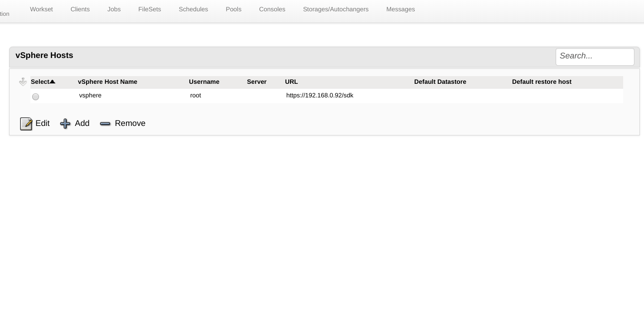Sort by Username column header
Screen dimensions: 644x318
(204, 82)
